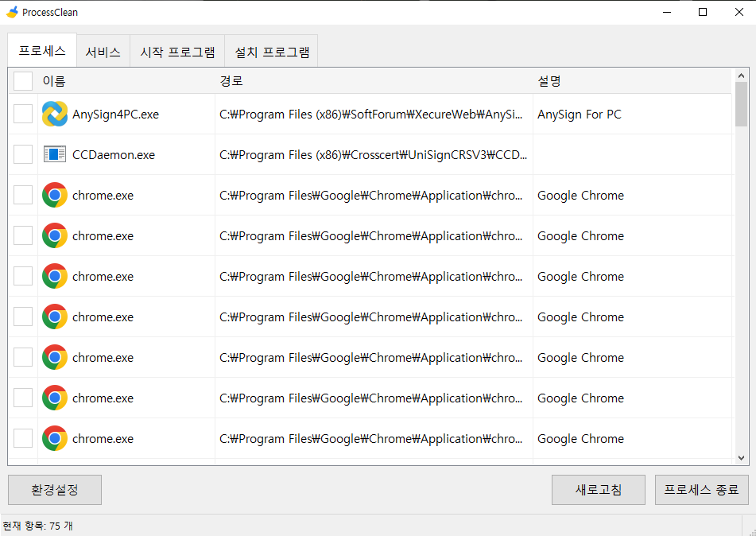Click the scrollbar up arrow
Screen dimensions: 756x536
[x=741, y=76]
